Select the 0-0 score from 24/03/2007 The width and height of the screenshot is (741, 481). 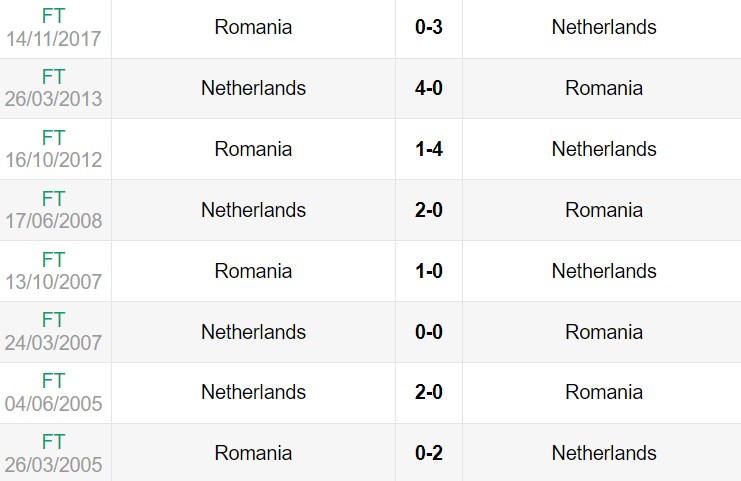[x=429, y=332]
